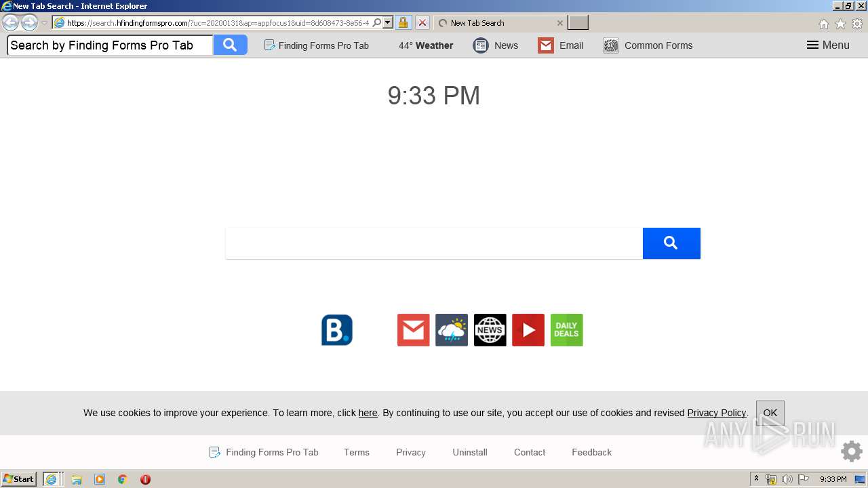Viewport: 868px width, 488px height.
Task: Click the security lock icon in address bar
Action: coord(403,22)
